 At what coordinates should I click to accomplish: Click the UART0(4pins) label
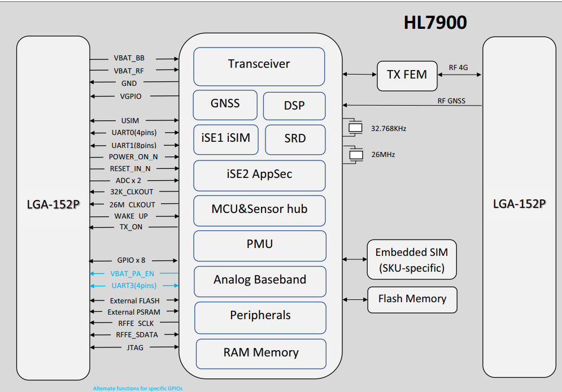[x=134, y=133]
